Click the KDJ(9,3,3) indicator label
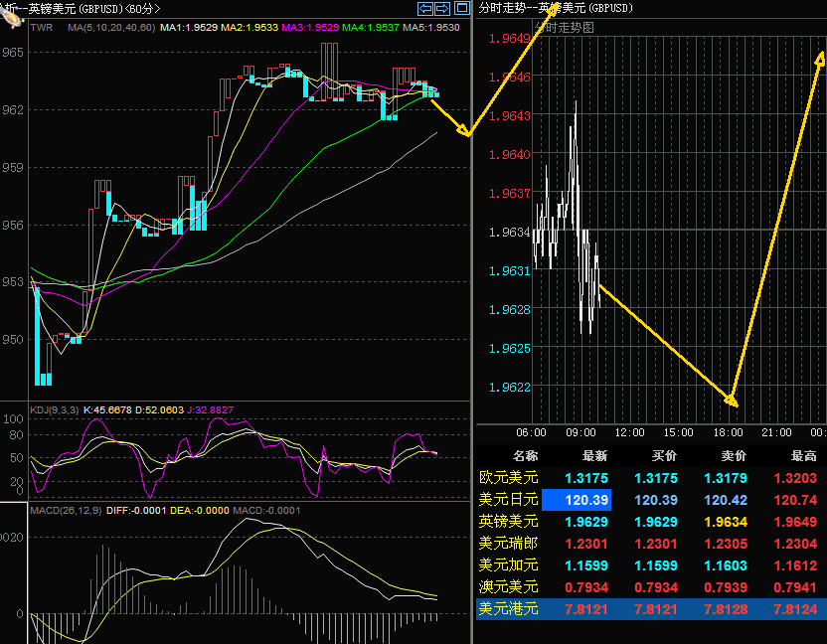 click(54, 409)
